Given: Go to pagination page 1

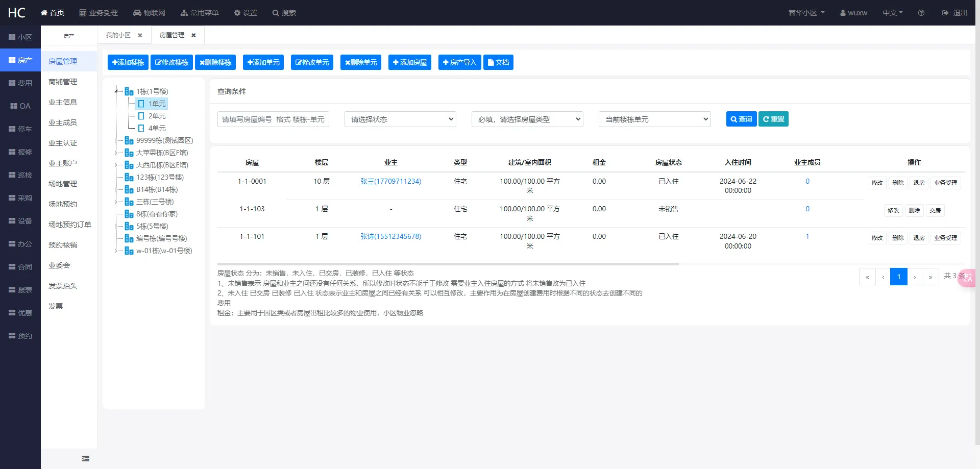Looking at the screenshot, I should (x=899, y=277).
